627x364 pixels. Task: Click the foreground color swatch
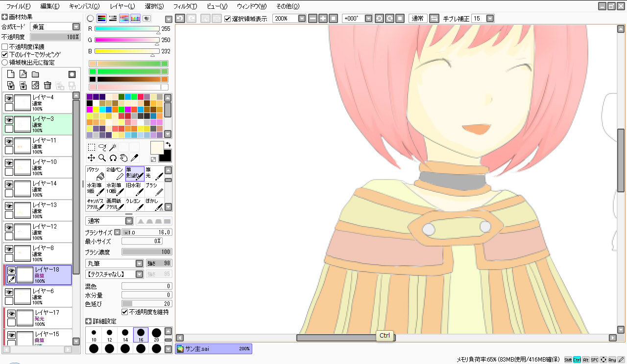click(157, 148)
